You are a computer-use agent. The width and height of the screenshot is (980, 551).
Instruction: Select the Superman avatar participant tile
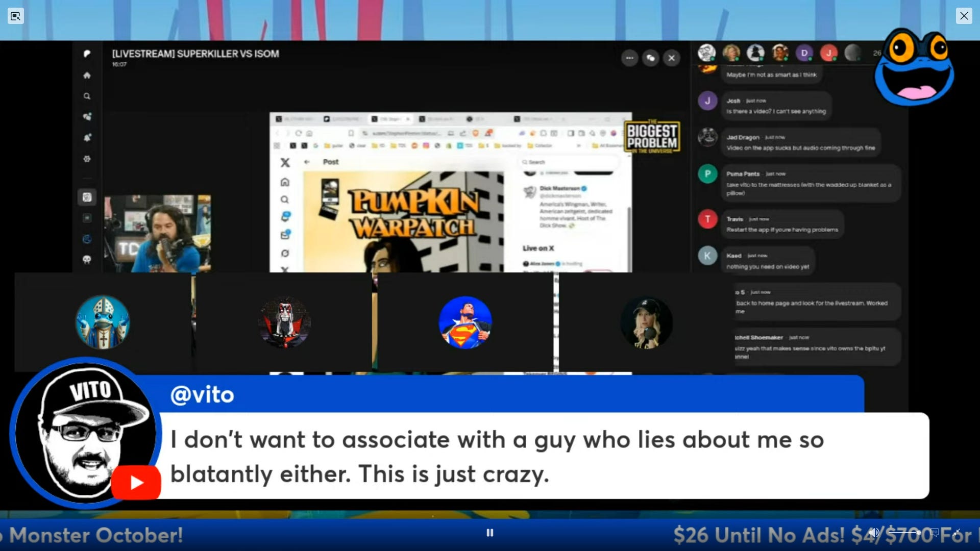[x=465, y=322]
